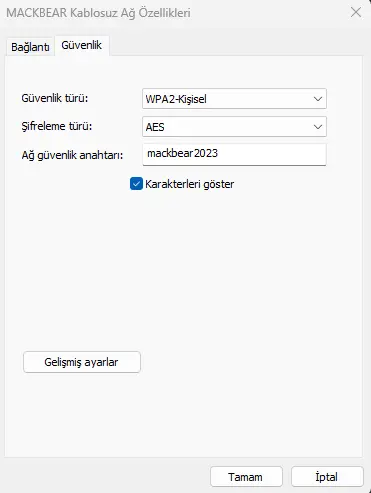The image size is (371, 493).
Task: Click the chevron arrow beside AES
Action: [x=318, y=127]
